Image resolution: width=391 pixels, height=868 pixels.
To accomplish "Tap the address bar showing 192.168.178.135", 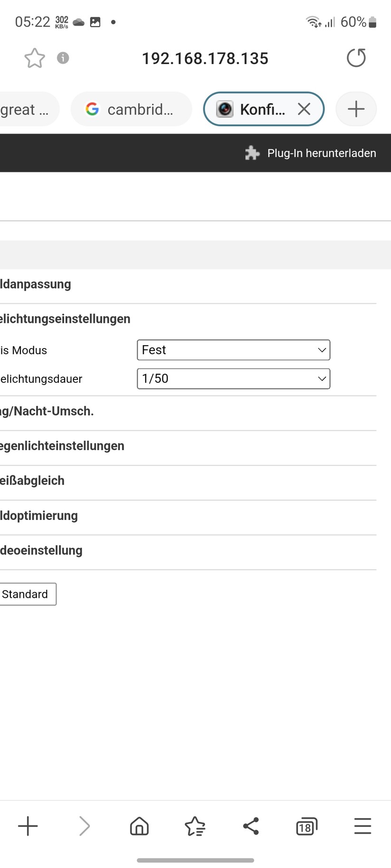I will click(205, 58).
